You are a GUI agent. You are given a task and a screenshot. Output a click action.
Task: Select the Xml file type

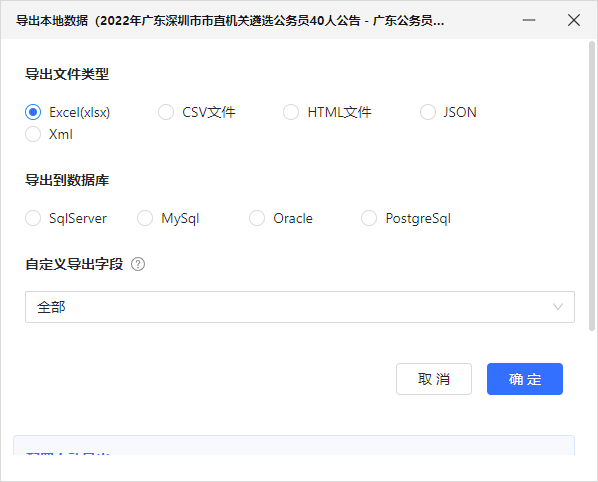click(x=33, y=134)
